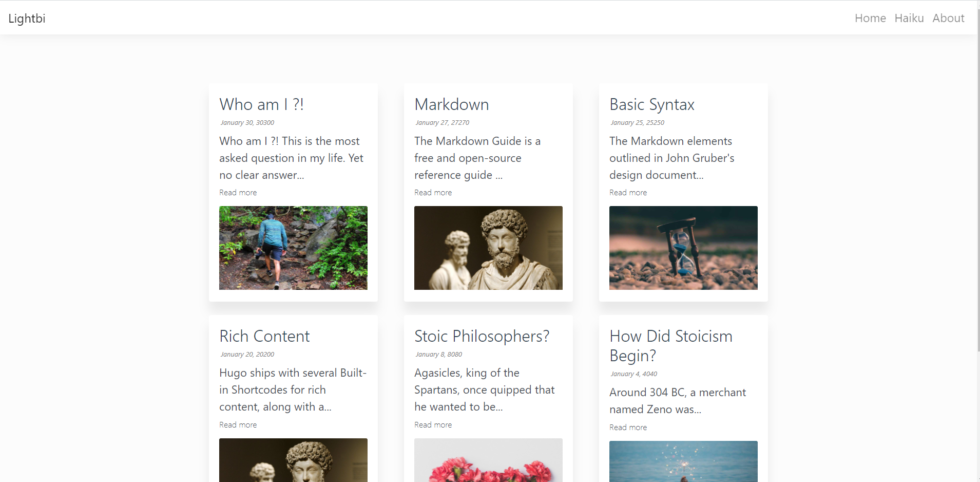The image size is (980, 482).
Task: Read more on Stoic Philosophers
Action: (x=433, y=424)
